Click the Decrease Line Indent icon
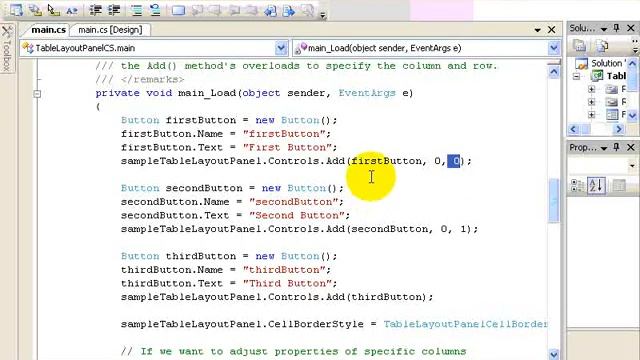 point(96,10)
